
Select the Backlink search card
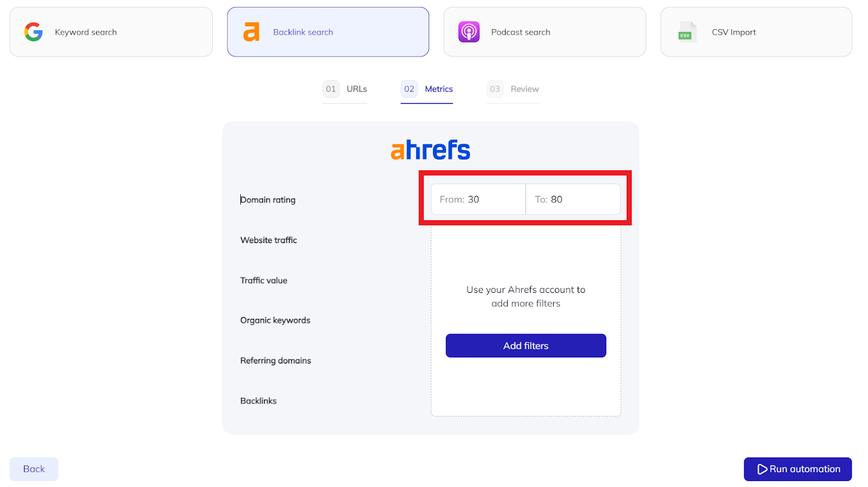point(328,32)
